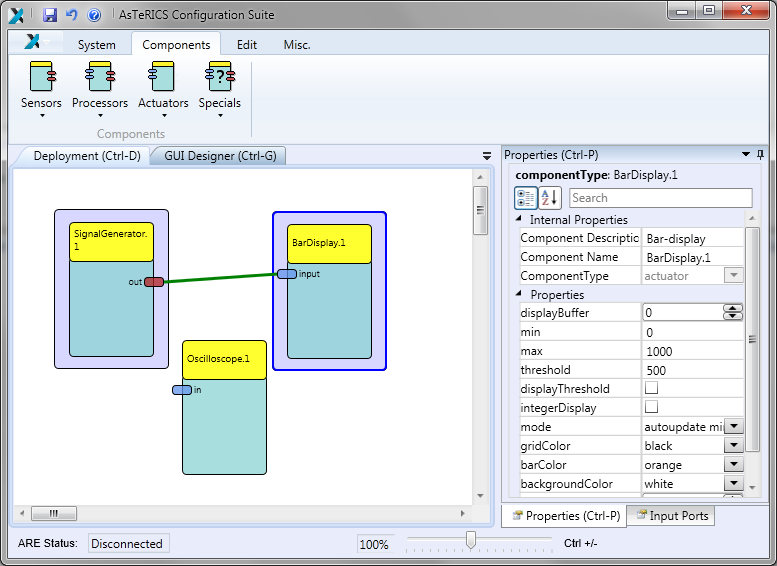Switch to categorized property view
The width and height of the screenshot is (777, 566).
click(x=526, y=198)
